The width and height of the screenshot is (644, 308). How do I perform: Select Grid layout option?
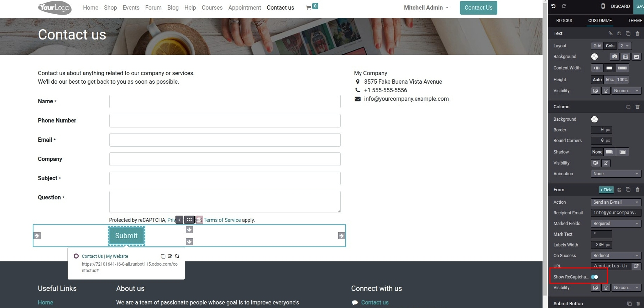(597, 46)
